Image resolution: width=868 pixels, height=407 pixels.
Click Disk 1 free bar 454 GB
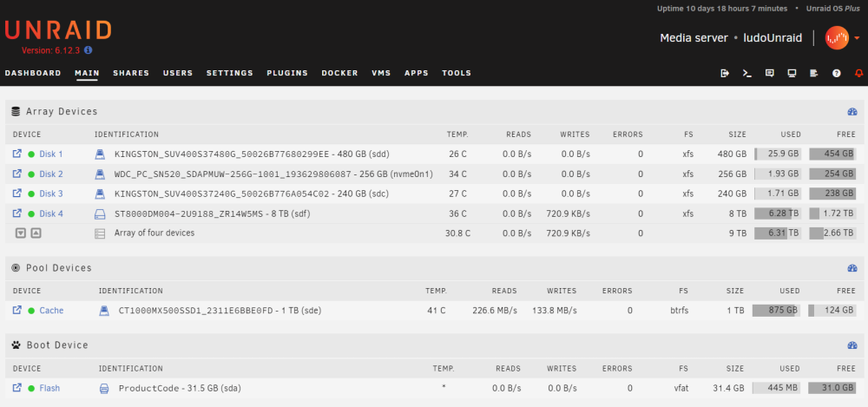click(832, 154)
